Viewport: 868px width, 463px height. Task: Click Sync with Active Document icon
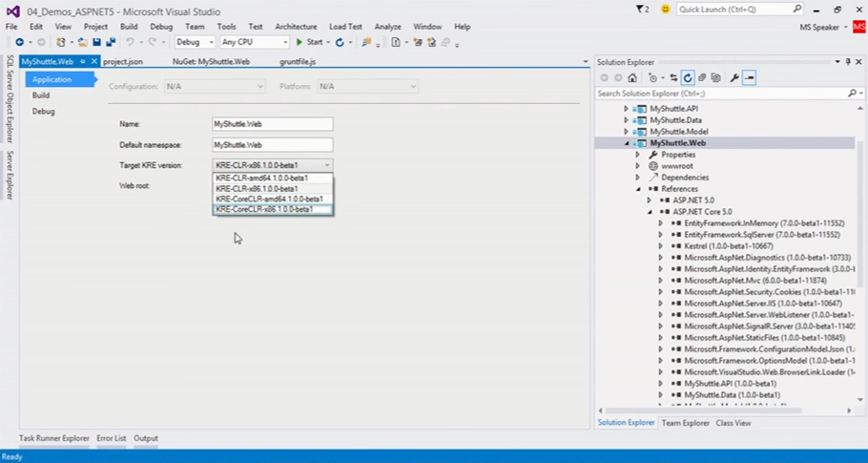[x=673, y=78]
